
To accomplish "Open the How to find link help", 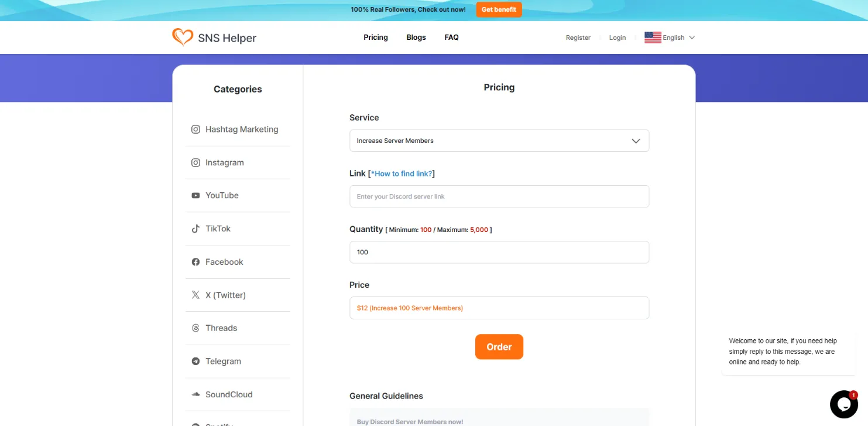I will point(402,173).
